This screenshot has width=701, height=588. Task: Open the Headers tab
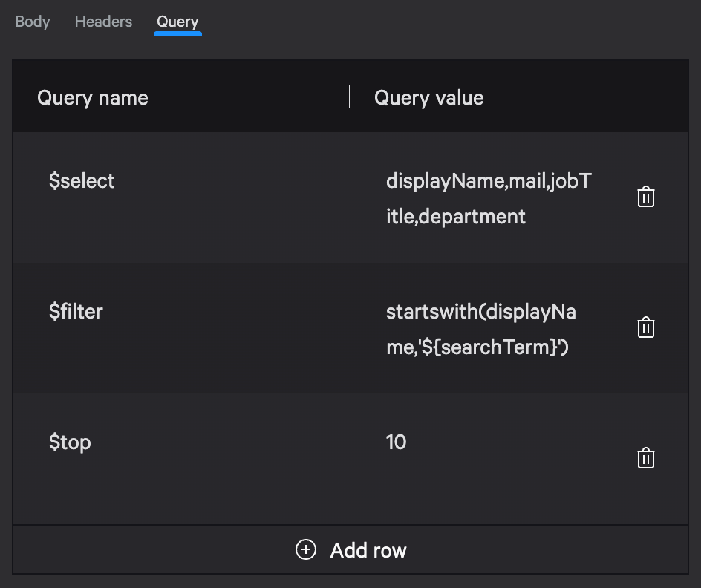102,22
